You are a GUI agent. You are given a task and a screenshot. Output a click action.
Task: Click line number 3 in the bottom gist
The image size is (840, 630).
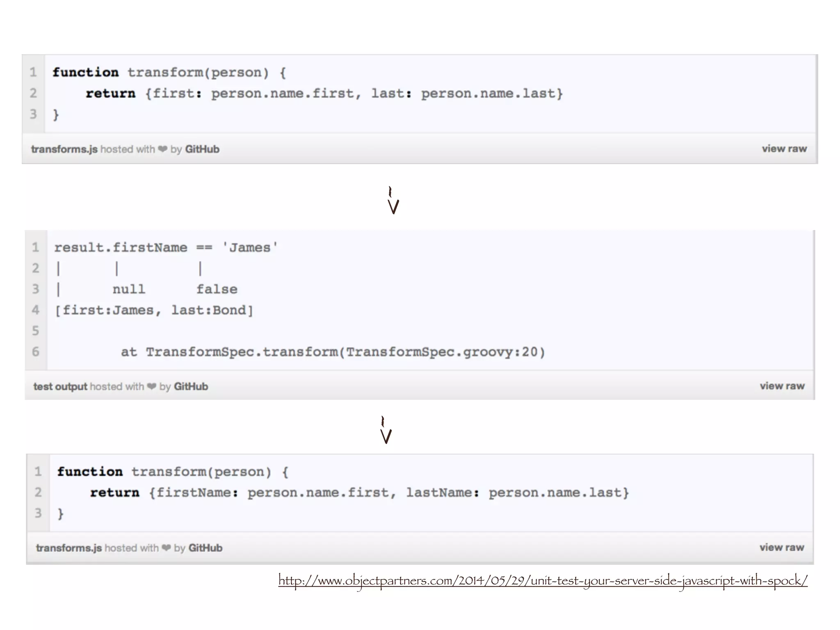pos(38,513)
